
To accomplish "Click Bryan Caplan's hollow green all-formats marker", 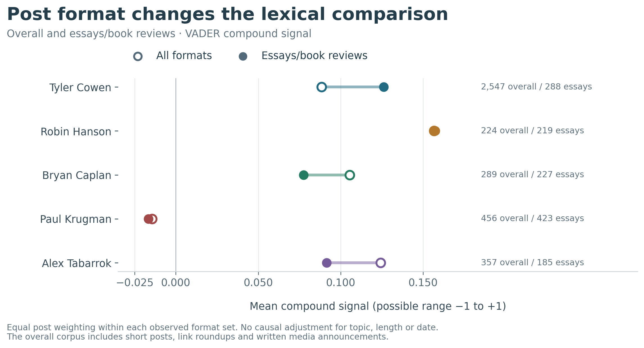I will point(349,175).
